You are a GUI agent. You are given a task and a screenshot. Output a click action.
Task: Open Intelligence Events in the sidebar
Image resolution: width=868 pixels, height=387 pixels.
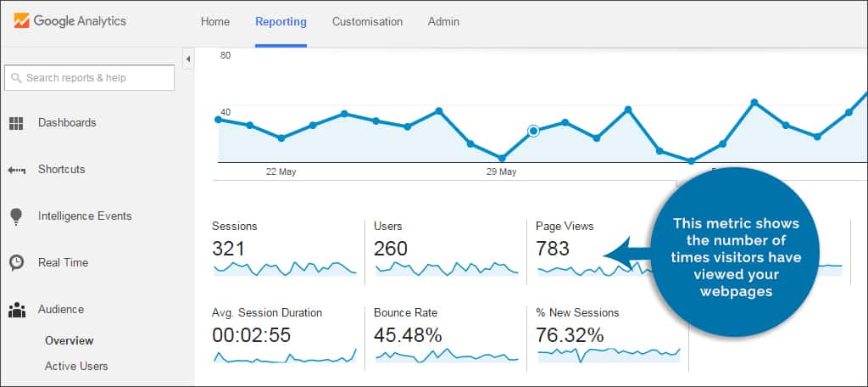coord(85,216)
